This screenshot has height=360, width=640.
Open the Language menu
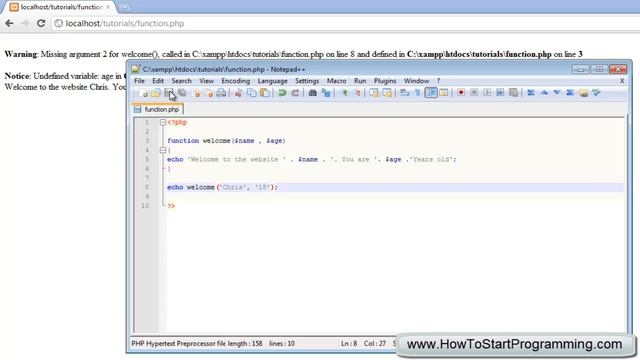[x=272, y=81]
